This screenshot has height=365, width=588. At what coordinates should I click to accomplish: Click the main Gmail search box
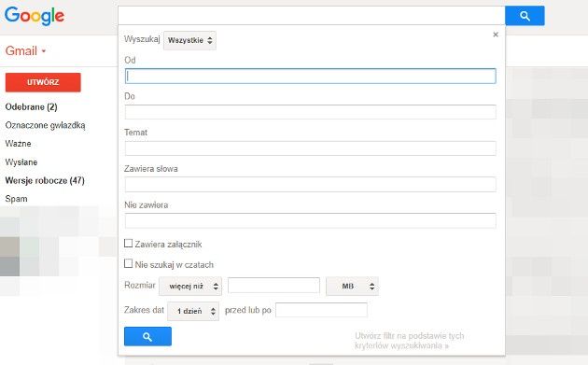tap(311, 16)
